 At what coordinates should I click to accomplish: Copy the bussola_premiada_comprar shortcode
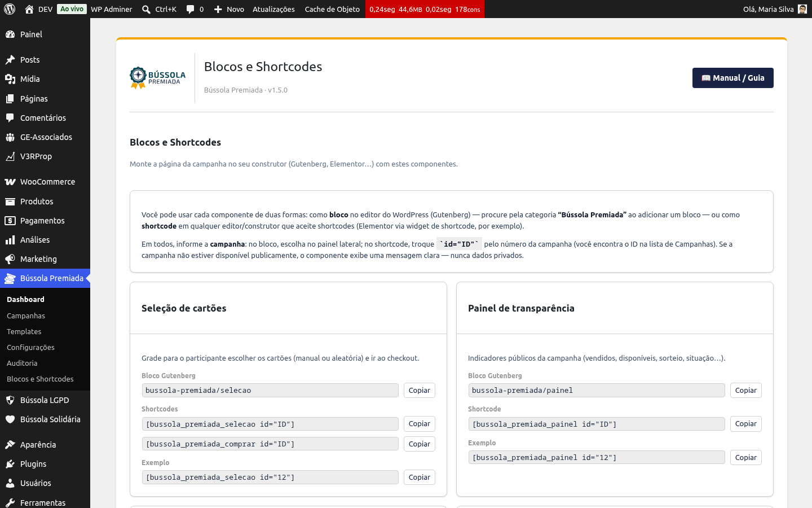point(420,444)
